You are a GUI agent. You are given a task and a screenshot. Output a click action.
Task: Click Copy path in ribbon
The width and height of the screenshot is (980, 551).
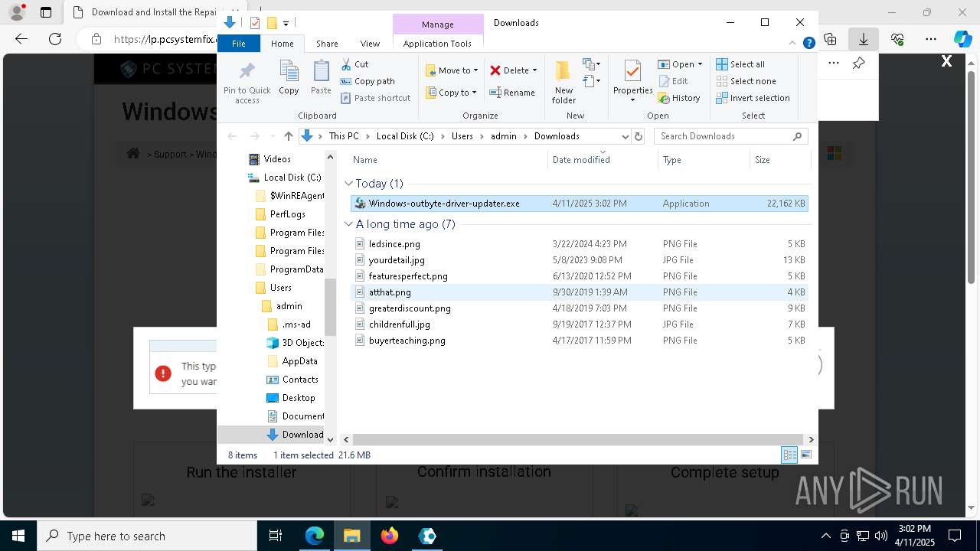[367, 81]
